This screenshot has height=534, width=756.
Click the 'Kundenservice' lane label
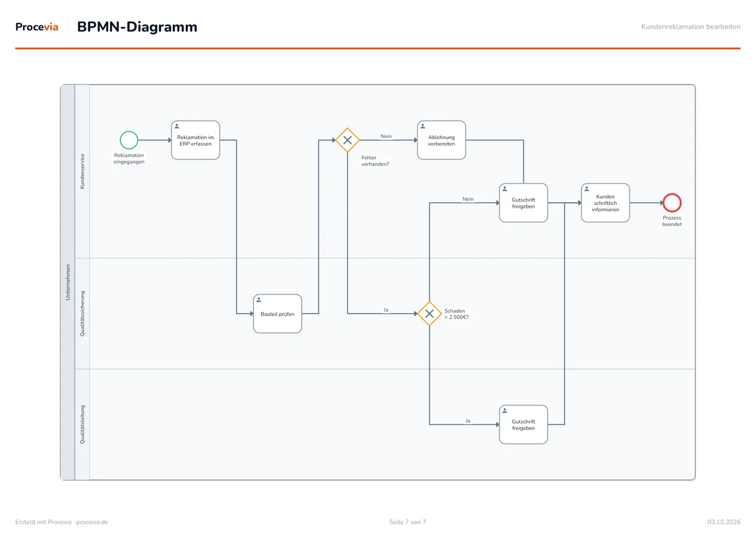[83, 171]
